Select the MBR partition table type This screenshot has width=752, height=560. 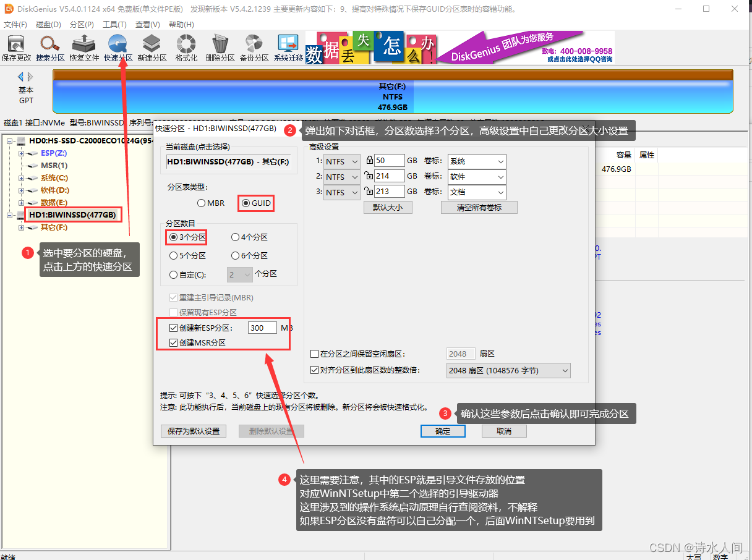tap(211, 203)
